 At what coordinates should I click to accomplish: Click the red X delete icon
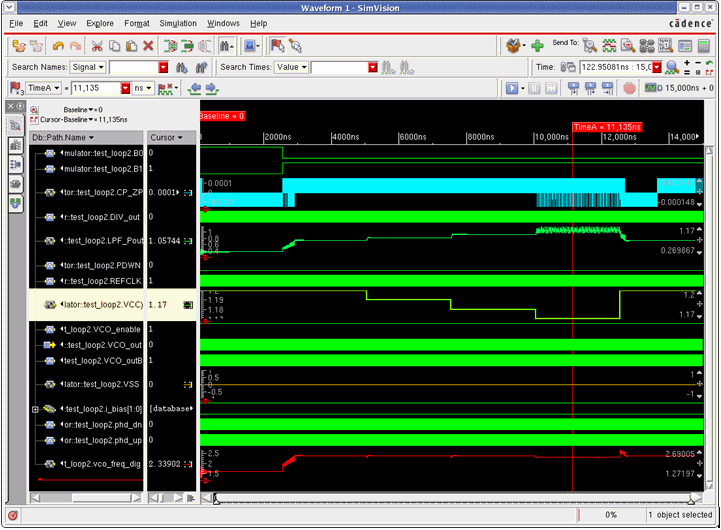coord(148,46)
